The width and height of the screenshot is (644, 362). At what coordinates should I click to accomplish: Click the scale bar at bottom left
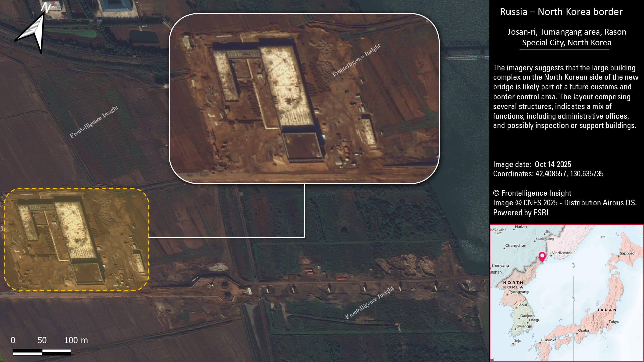pyautogui.click(x=42, y=352)
